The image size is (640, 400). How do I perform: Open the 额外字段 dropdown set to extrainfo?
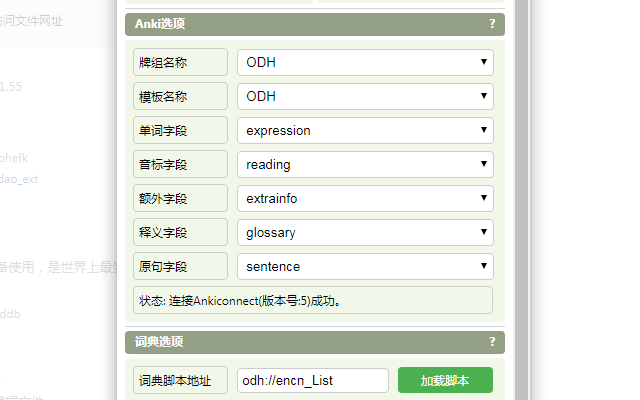(x=365, y=198)
